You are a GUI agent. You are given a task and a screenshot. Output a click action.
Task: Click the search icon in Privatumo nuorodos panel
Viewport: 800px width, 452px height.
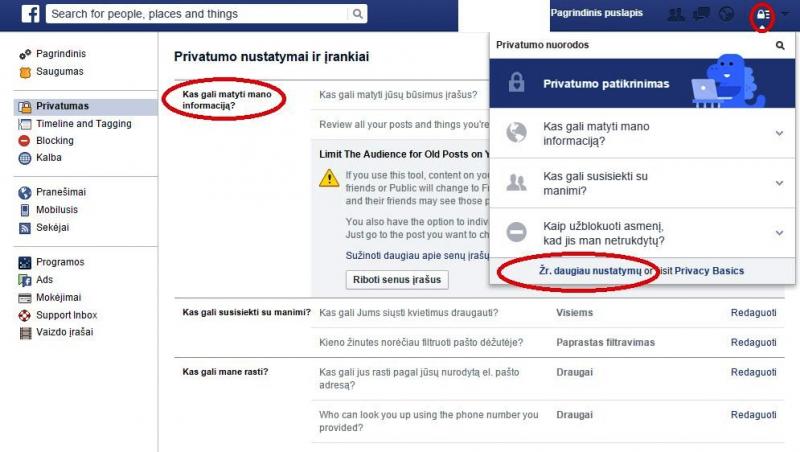point(780,45)
